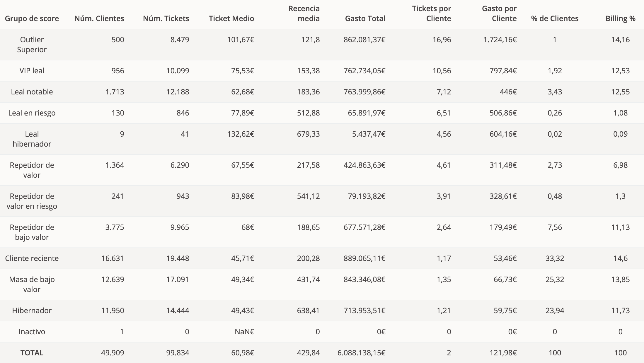This screenshot has width=644, height=363.
Task: Click the Núm. Tickets column header
Action: [166, 18]
